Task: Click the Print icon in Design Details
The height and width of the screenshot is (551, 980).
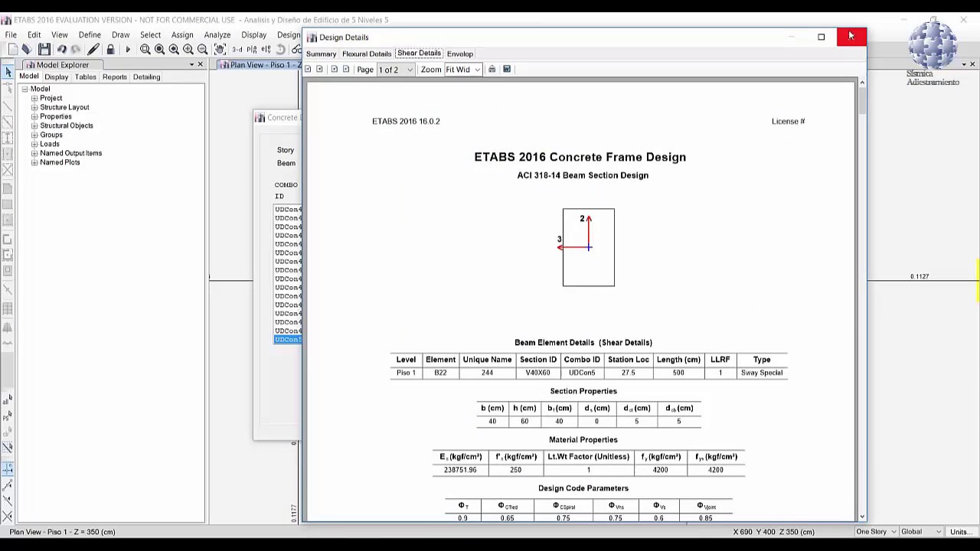Action: (x=492, y=69)
